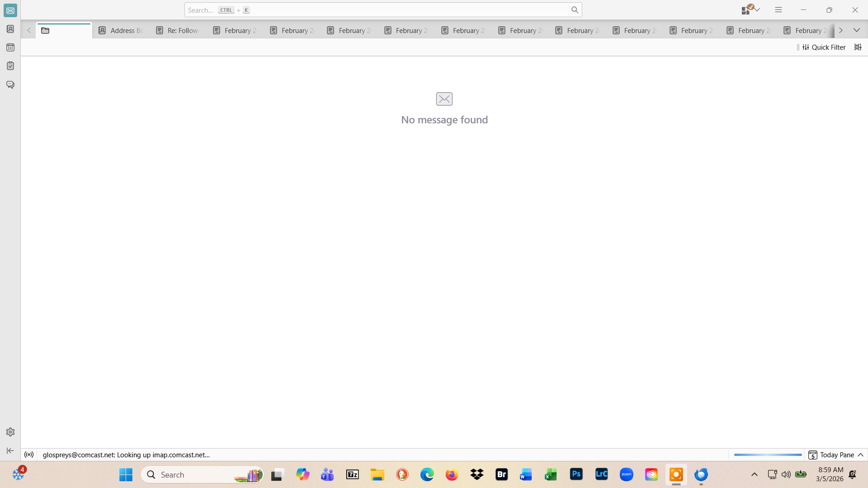Collapse the spaces toolbar arrow
This screenshot has width=868, height=488.
point(10,450)
